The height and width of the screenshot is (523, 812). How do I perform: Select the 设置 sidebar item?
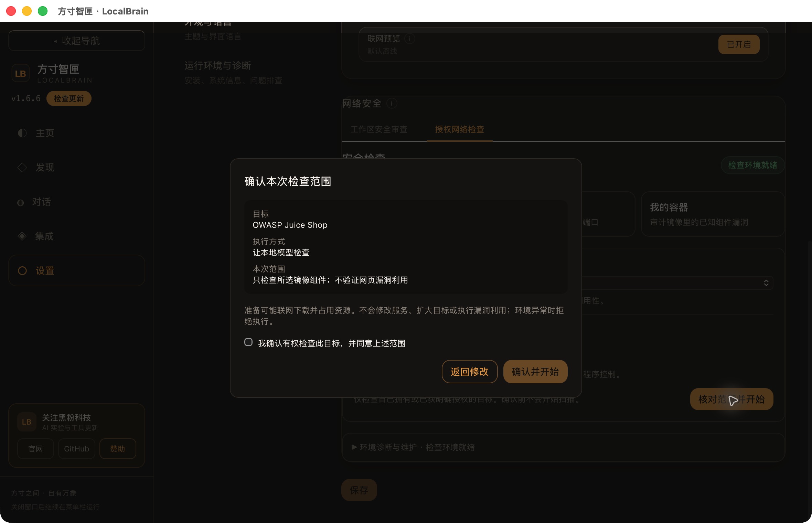tap(77, 271)
